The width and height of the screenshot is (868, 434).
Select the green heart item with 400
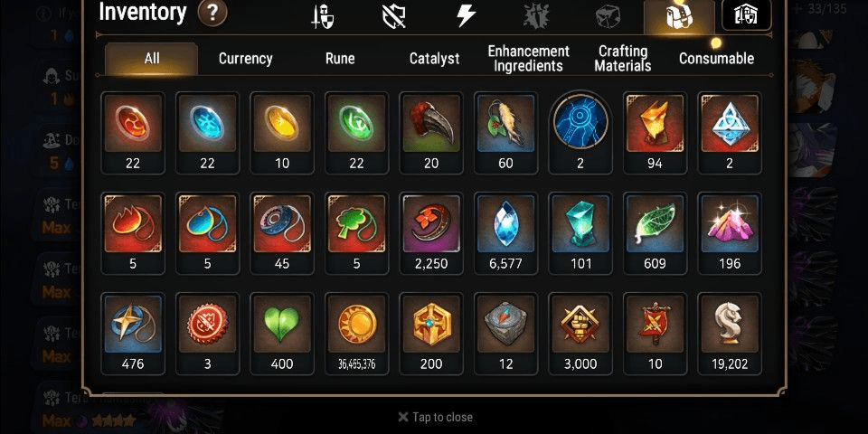click(282, 334)
